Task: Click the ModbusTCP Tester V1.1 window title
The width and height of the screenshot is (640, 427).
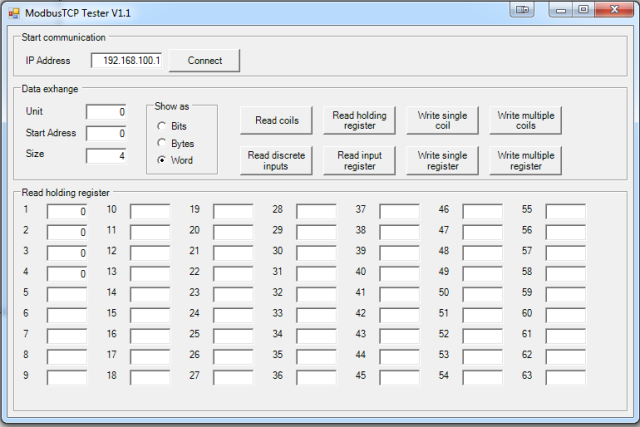Action: [x=78, y=13]
